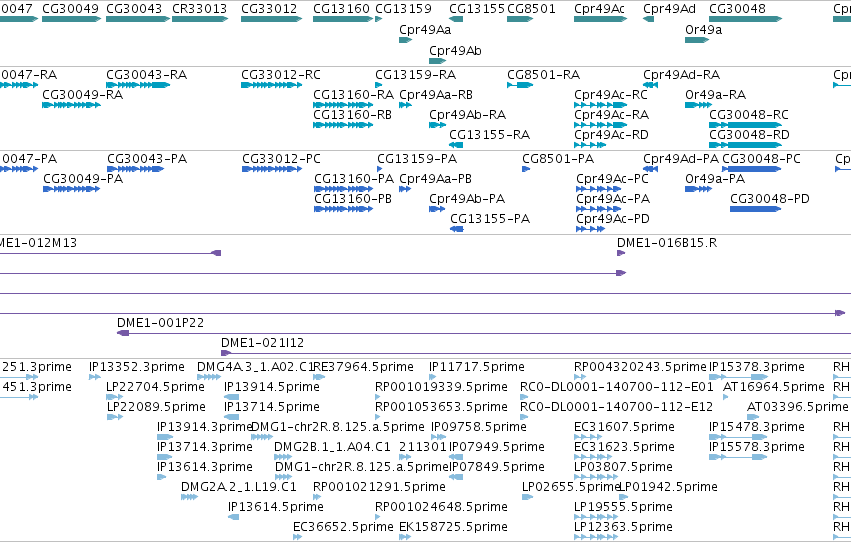Select the CR33013 gene arrow

pos(200,19)
